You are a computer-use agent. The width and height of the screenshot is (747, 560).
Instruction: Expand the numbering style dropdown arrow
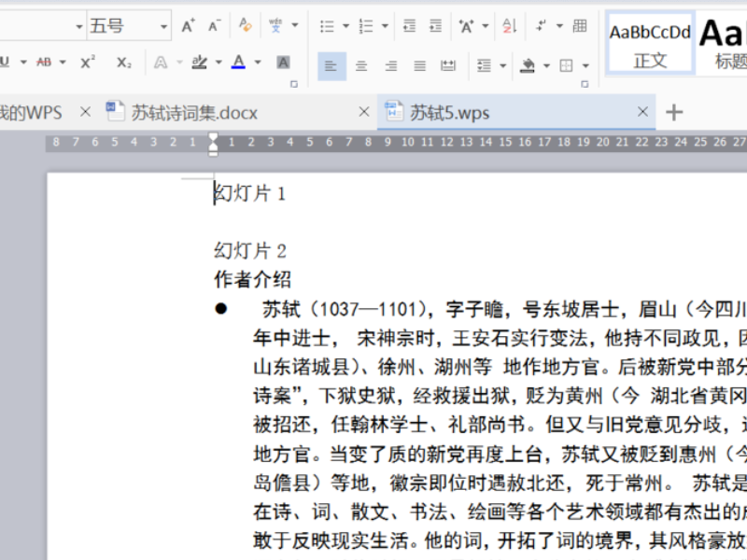click(x=385, y=26)
